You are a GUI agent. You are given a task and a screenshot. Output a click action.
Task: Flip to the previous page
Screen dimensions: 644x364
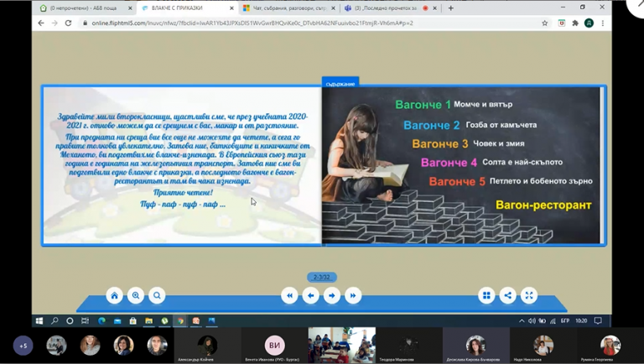[x=310, y=295]
